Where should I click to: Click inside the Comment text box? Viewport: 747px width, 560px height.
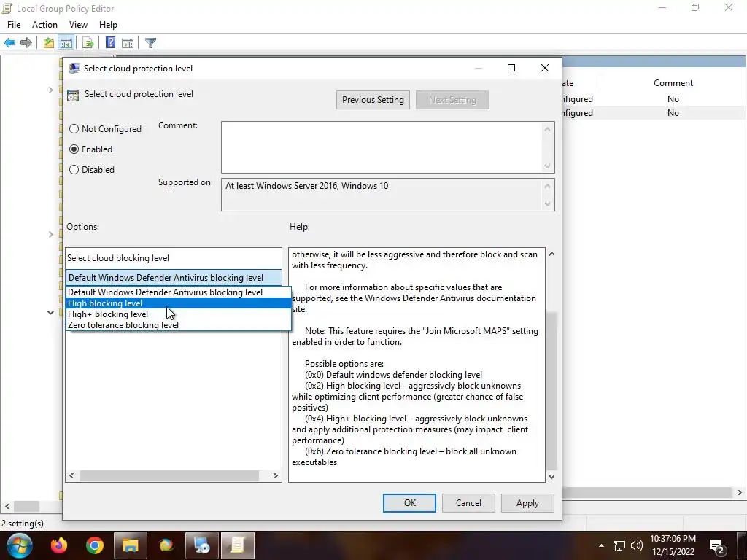[x=382, y=147]
